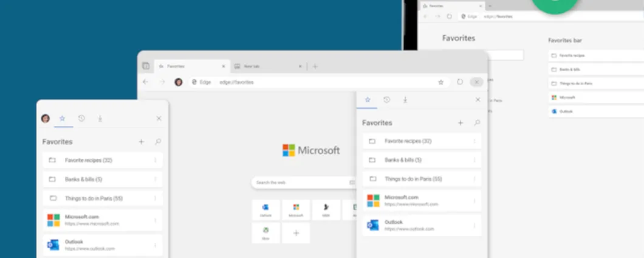Screen dimensions: 644x258
Task: Select the star tab in the center flyout
Action: [368, 100]
